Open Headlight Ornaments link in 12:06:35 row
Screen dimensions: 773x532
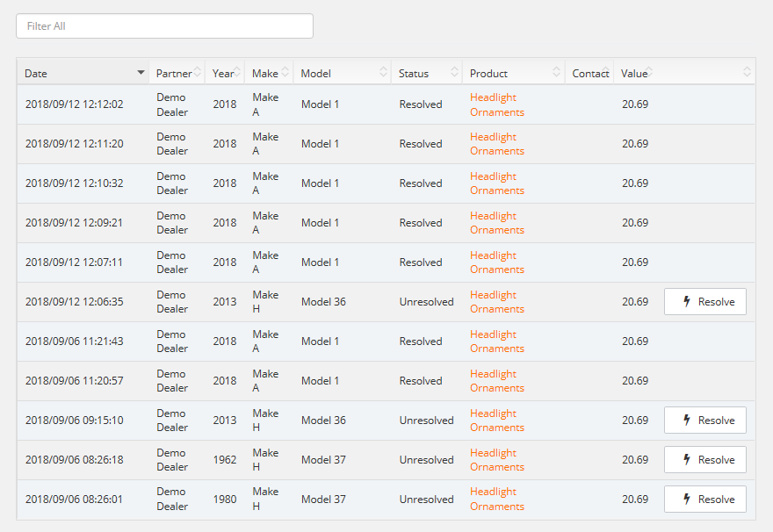click(x=497, y=301)
